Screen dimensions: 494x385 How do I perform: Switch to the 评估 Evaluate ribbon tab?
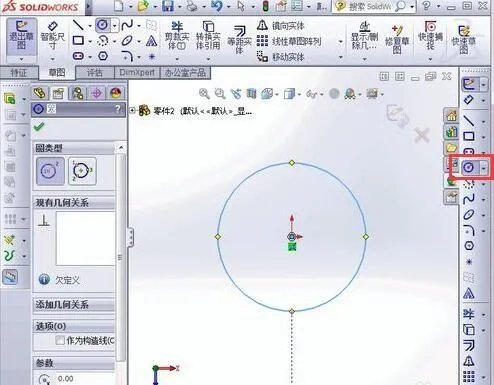coord(95,72)
